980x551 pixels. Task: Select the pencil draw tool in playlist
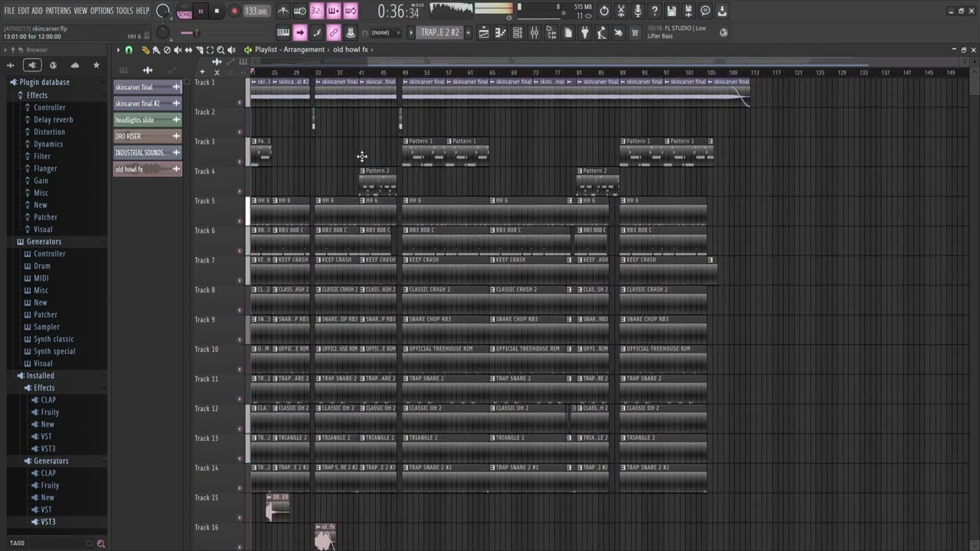click(145, 50)
